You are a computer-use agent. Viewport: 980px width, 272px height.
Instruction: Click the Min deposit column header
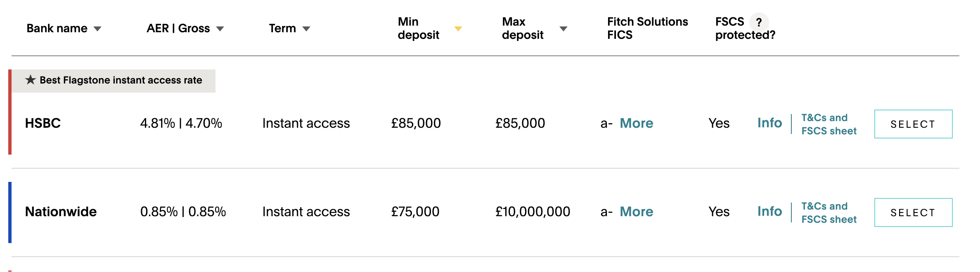click(419, 28)
